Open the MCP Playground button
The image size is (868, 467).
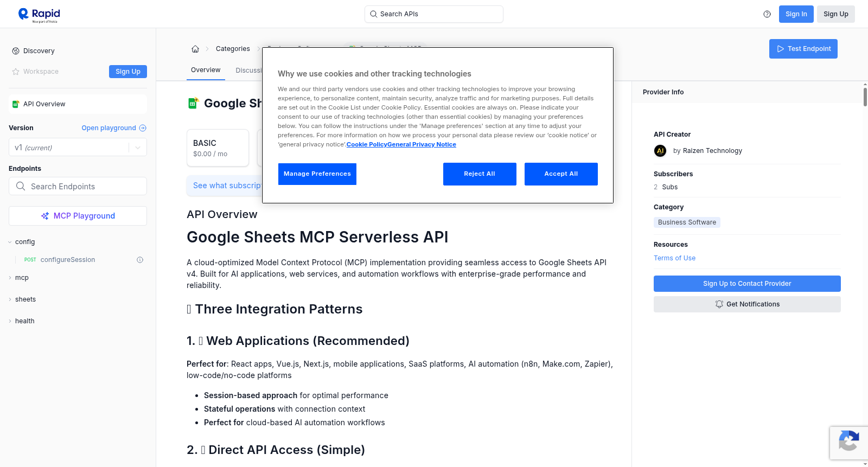(78, 216)
